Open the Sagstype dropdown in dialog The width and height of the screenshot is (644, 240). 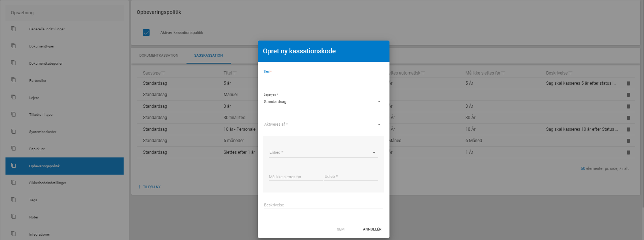tap(323, 102)
